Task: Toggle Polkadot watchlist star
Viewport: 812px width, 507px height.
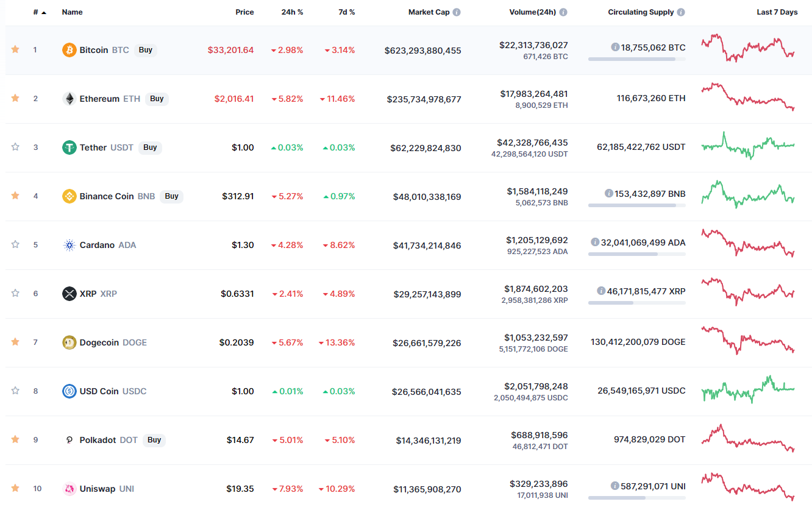Action: click(15, 439)
